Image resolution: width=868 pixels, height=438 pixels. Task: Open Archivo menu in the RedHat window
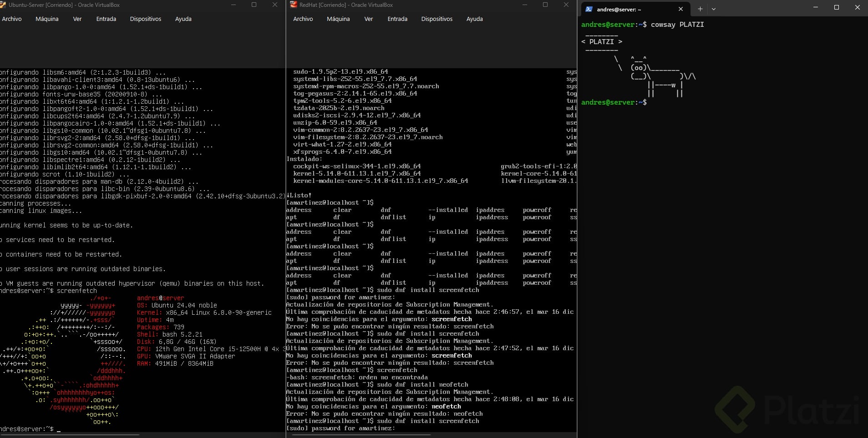(303, 19)
